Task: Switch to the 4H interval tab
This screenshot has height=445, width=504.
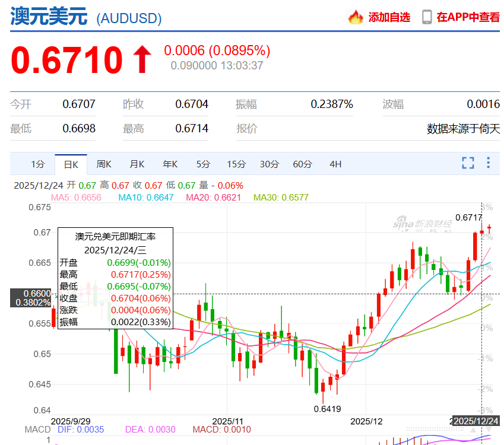Action: coord(335,164)
